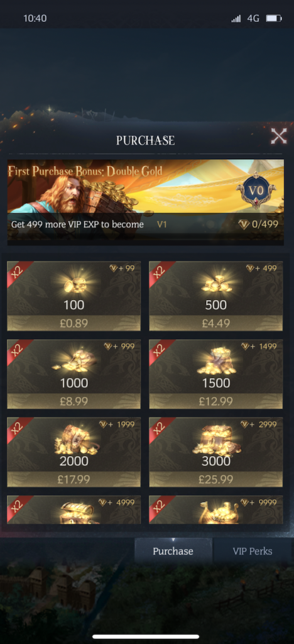
Task: Buy 100 gold for £0.89
Action: point(73,323)
